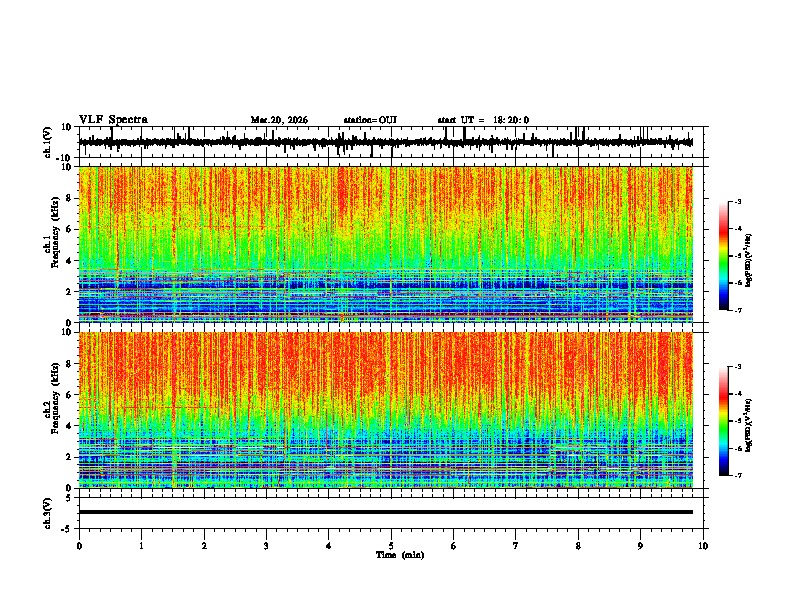The image size is (792, 612).
Task: Click the 6 kHz tick on the ch.2 frequency axis
Action: click(69, 395)
